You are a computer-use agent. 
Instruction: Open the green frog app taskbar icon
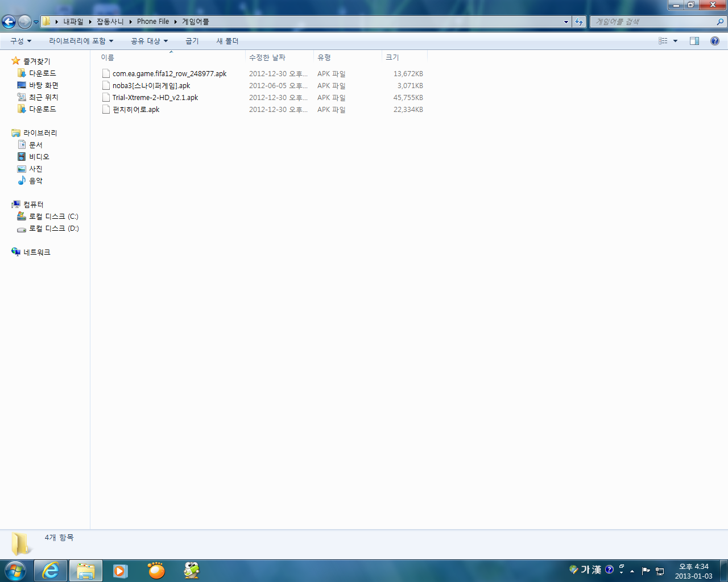click(191, 570)
